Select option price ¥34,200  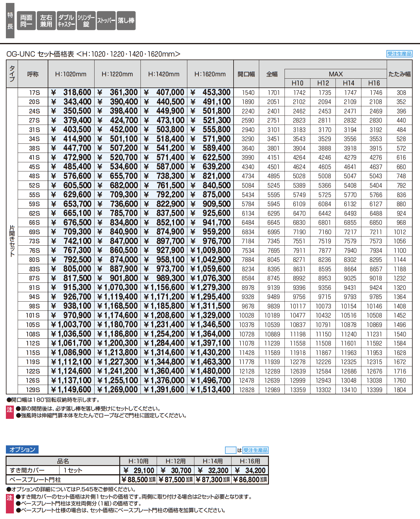[x=250, y=470]
